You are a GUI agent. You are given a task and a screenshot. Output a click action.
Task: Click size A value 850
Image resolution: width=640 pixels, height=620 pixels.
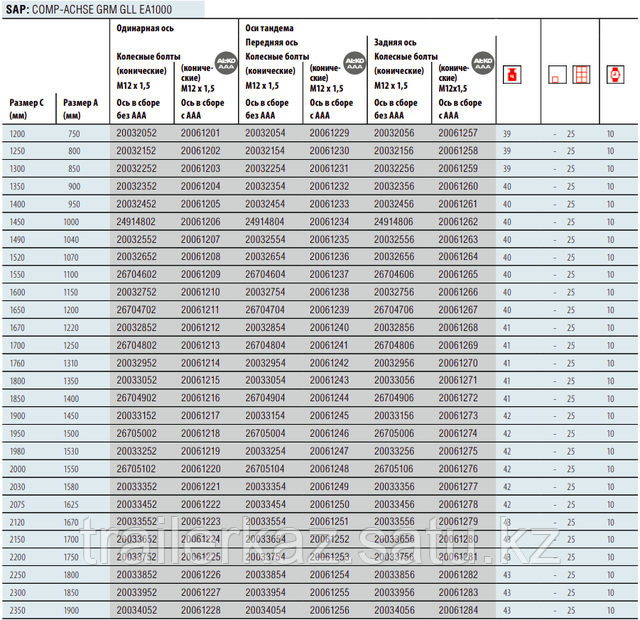(x=74, y=169)
